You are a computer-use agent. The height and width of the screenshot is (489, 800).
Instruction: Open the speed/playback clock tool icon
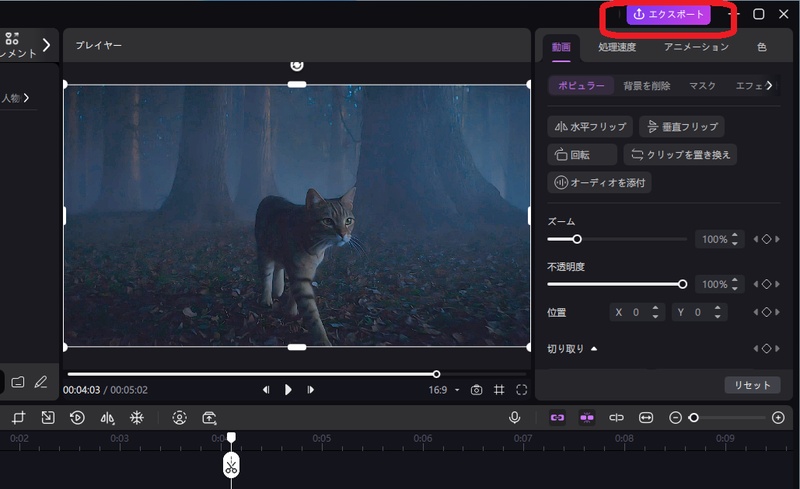tap(77, 418)
